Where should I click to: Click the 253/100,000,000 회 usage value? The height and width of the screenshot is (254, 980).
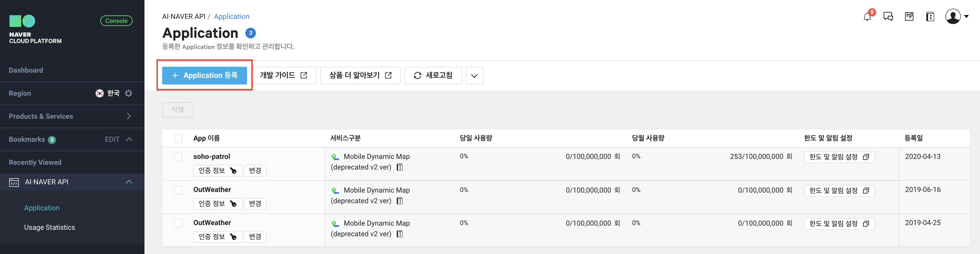[x=761, y=156]
